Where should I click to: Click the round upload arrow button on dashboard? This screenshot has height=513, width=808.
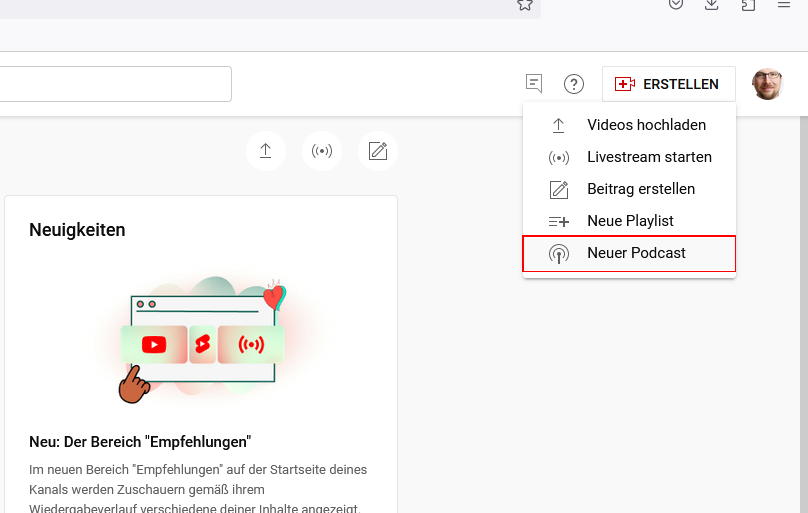click(265, 151)
